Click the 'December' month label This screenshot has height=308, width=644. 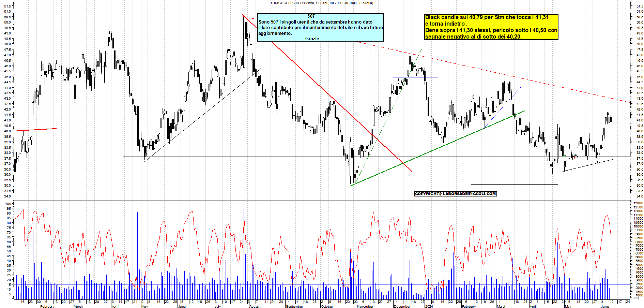(402, 306)
